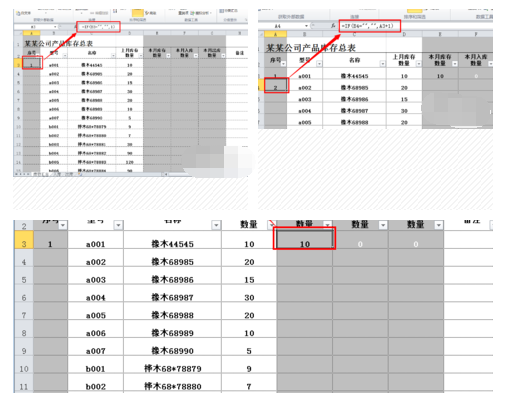
Task: Click cell a004 in the enlarged sheet
Action: (95, 293)
